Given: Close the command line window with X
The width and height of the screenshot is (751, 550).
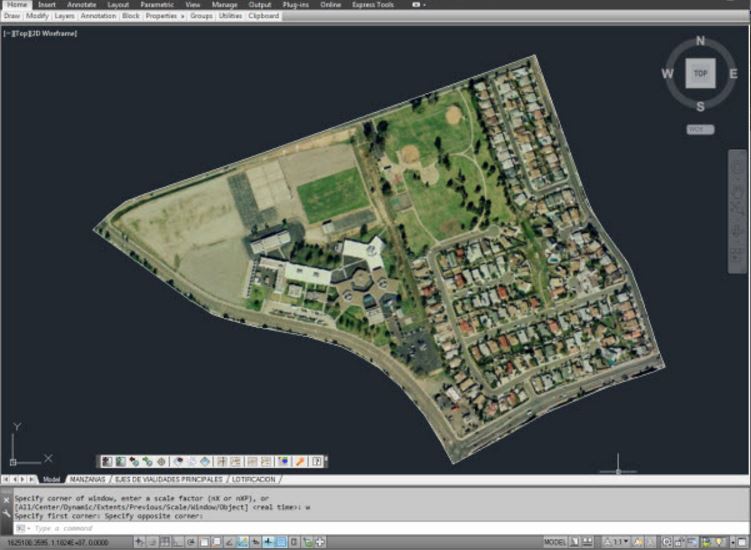Looking at the screenshot, I should pyautogui.click(x=8, y=498).
